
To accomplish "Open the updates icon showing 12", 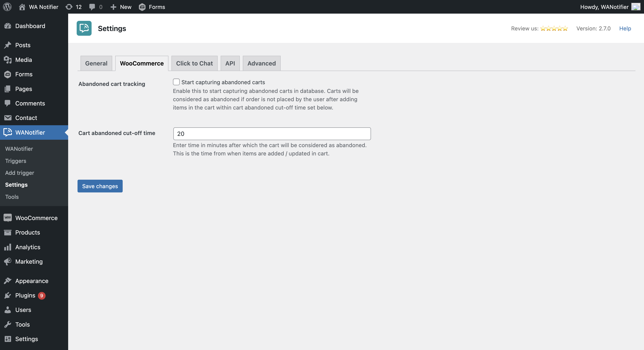I will (69, 7).
